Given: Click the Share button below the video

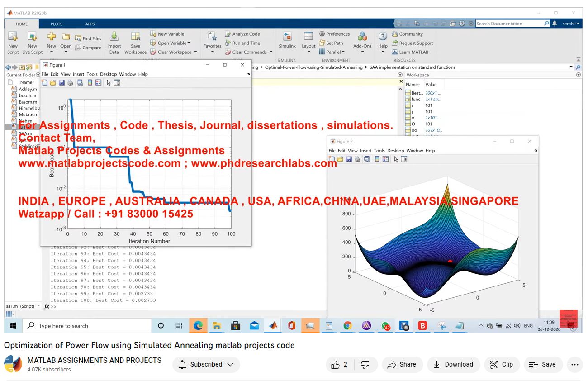Looking at the screenshot, I should pos(402,364).
